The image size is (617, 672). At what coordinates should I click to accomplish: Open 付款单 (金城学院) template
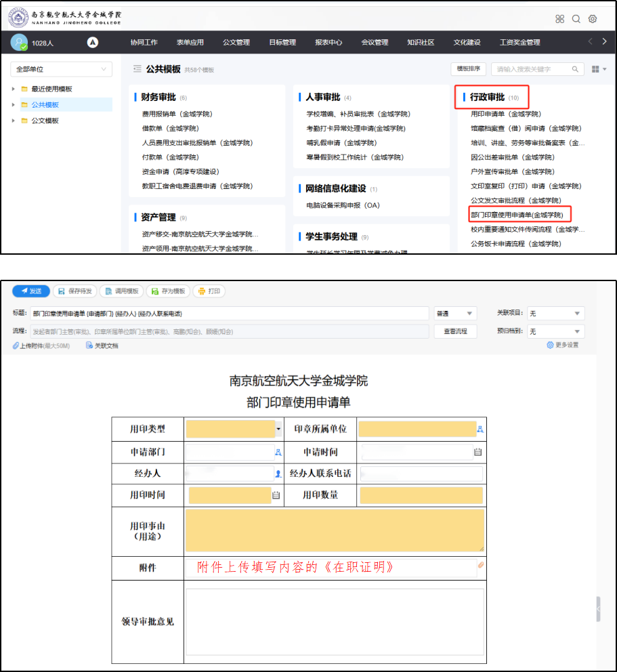click(x=171, y=157)
